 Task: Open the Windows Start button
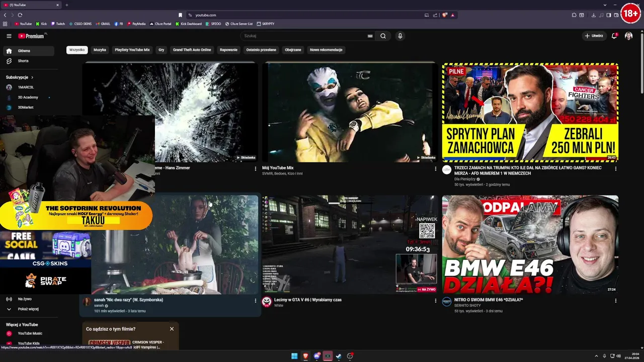coord(294,356)
